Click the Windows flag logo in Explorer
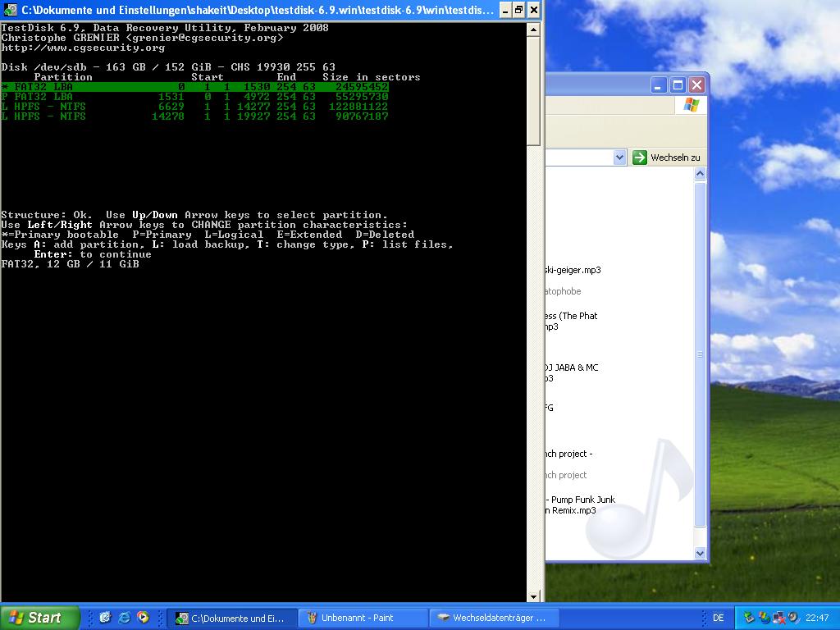840x630 pixels. [691, 104]
